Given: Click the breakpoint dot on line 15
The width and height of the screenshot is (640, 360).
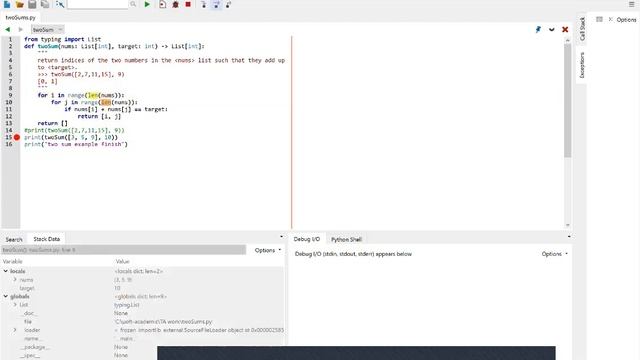Looking at the screenshot, I should click(x=17, y=137).
